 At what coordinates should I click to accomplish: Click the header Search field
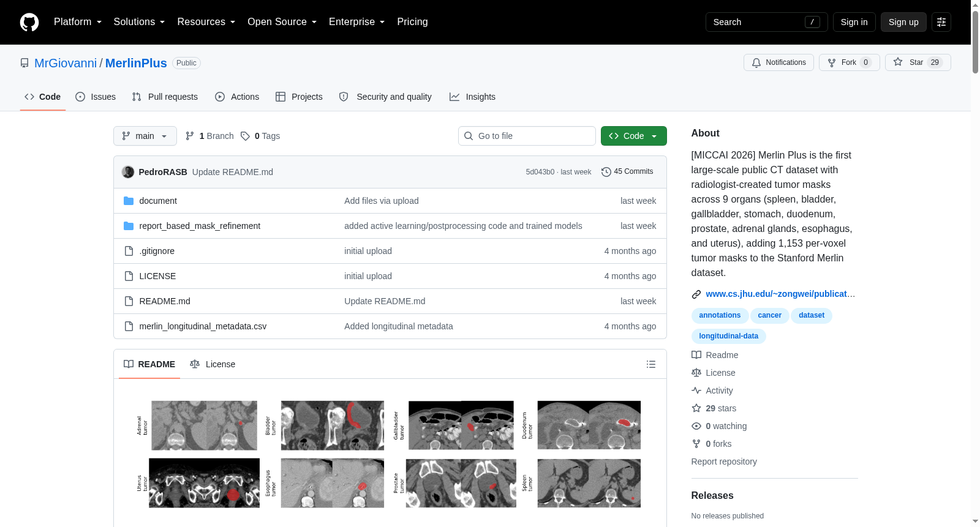[766, 22]
